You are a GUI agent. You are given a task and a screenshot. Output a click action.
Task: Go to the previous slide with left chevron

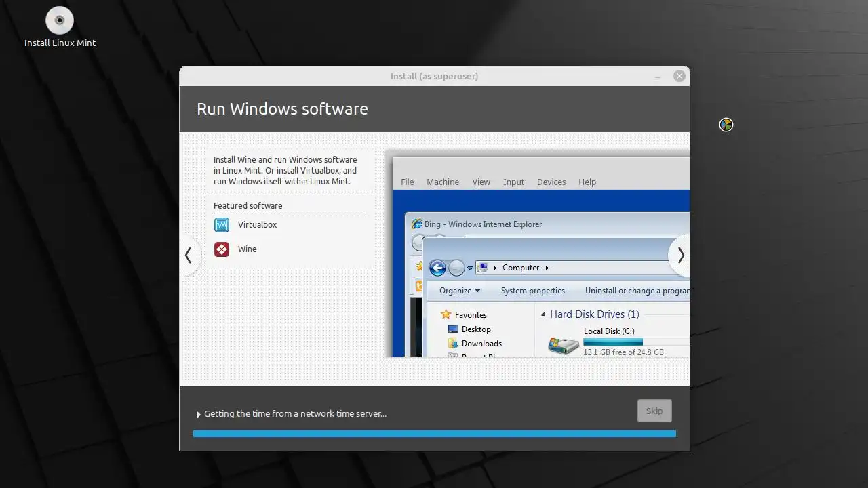tap(189, 256)
